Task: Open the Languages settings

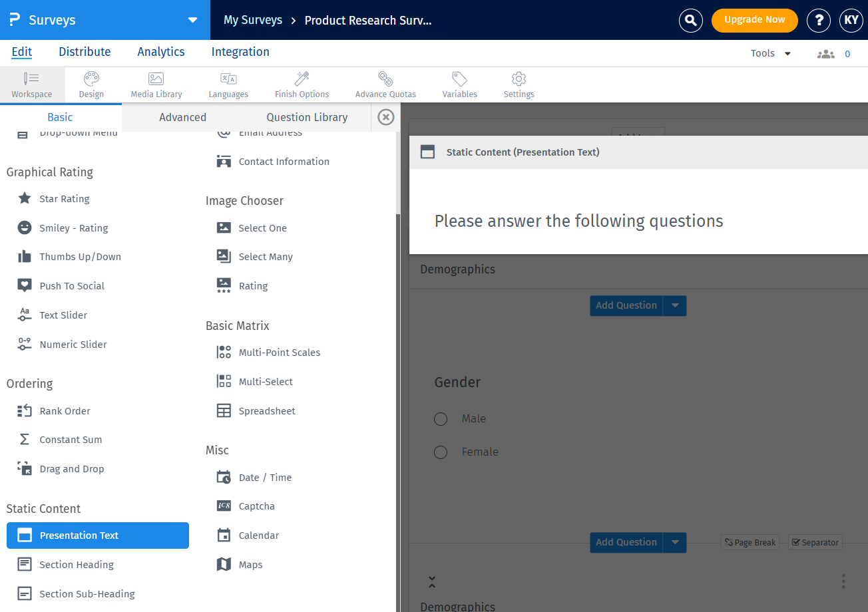Action: tap(228, 85)
